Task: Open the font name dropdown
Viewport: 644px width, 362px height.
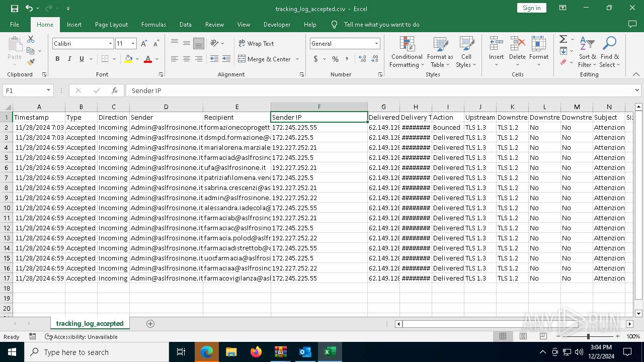Action: pyautogui.click(x=110, y=44)
